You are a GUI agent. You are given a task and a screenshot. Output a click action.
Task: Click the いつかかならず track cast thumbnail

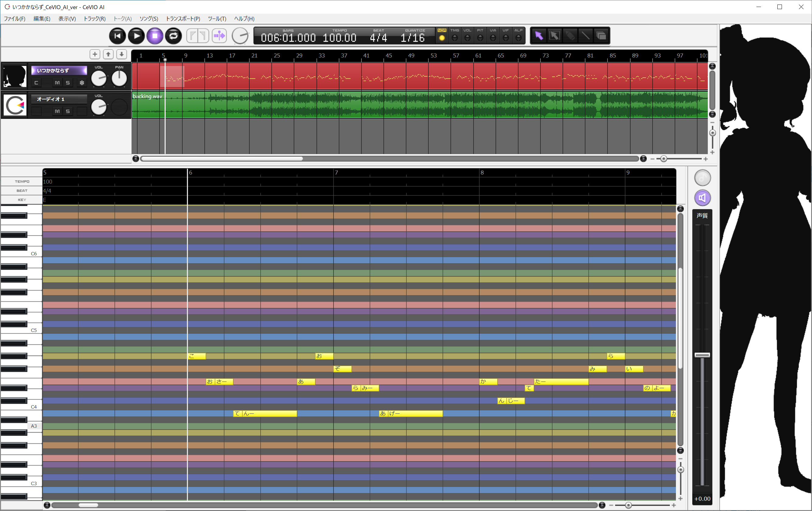[x=15, y=77]
